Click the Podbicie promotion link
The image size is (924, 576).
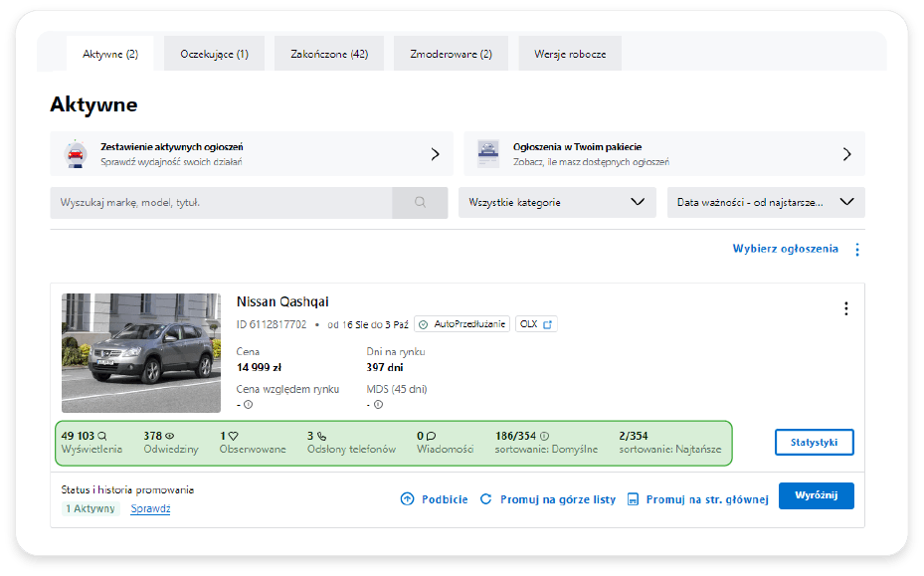434,499
